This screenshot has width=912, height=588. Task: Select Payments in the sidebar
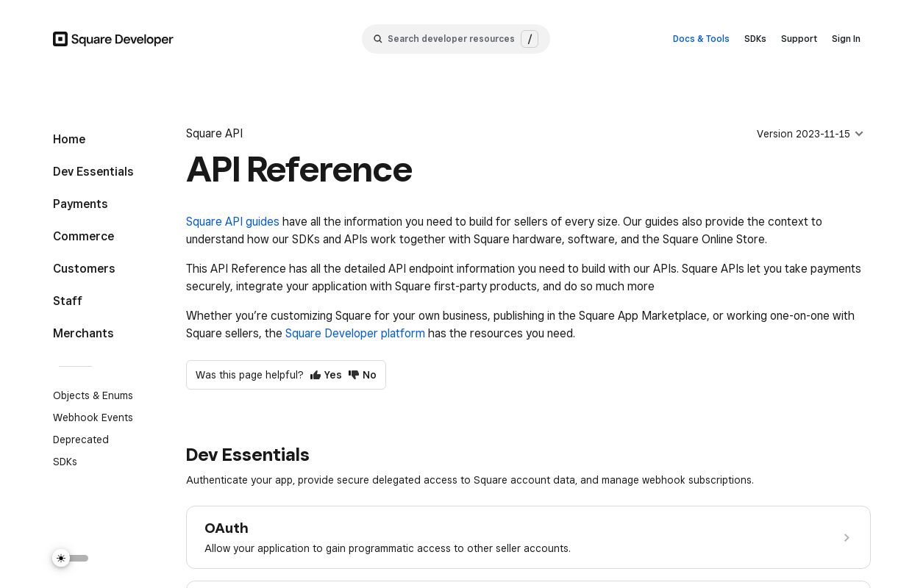(x=80, y=204)
